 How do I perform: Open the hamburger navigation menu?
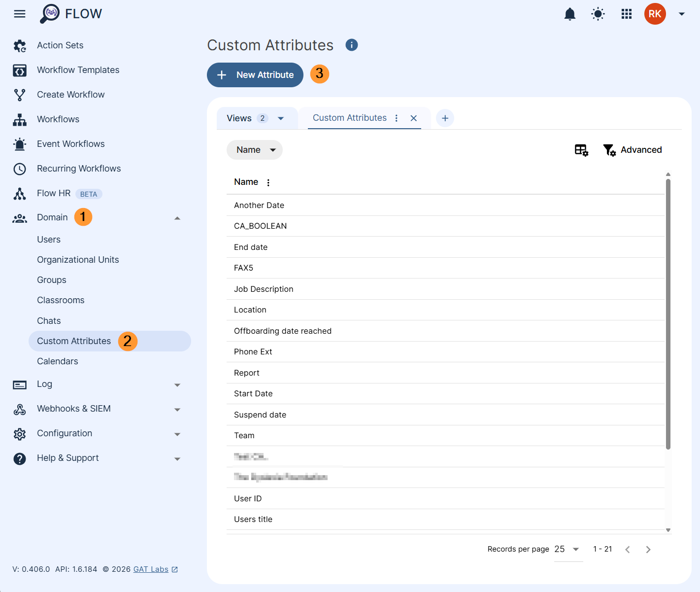[x=19, y=13]
